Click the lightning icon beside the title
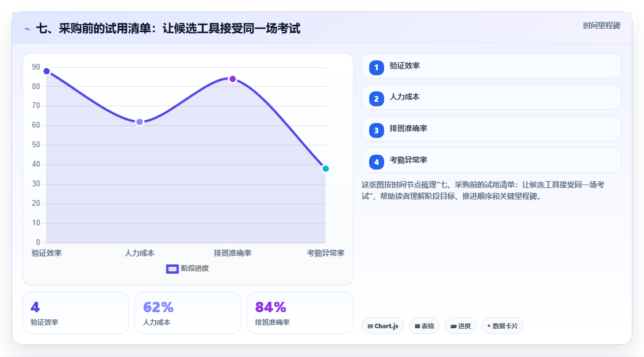This screenshot has width=644, height=357. [27, 29]
